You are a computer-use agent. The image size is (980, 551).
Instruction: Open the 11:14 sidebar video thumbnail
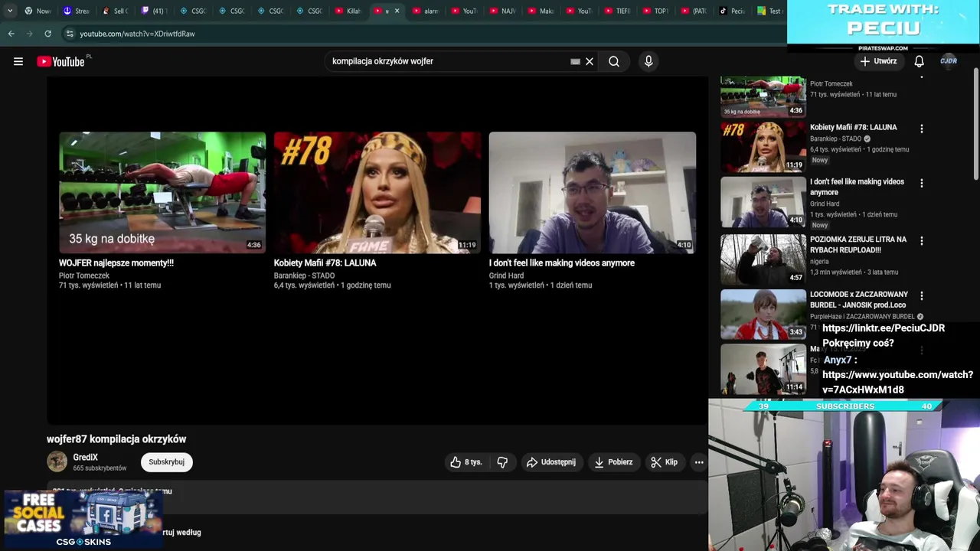[763, 369]
